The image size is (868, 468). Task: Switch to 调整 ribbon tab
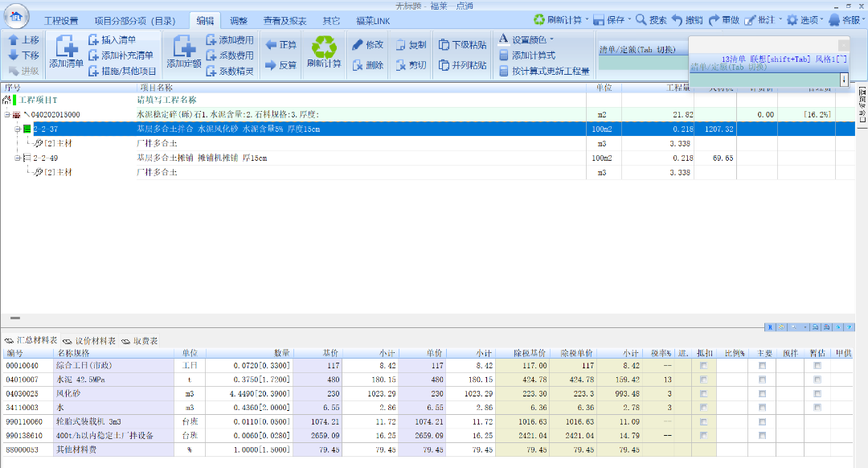pyautogui.click(x=239, y=21)
